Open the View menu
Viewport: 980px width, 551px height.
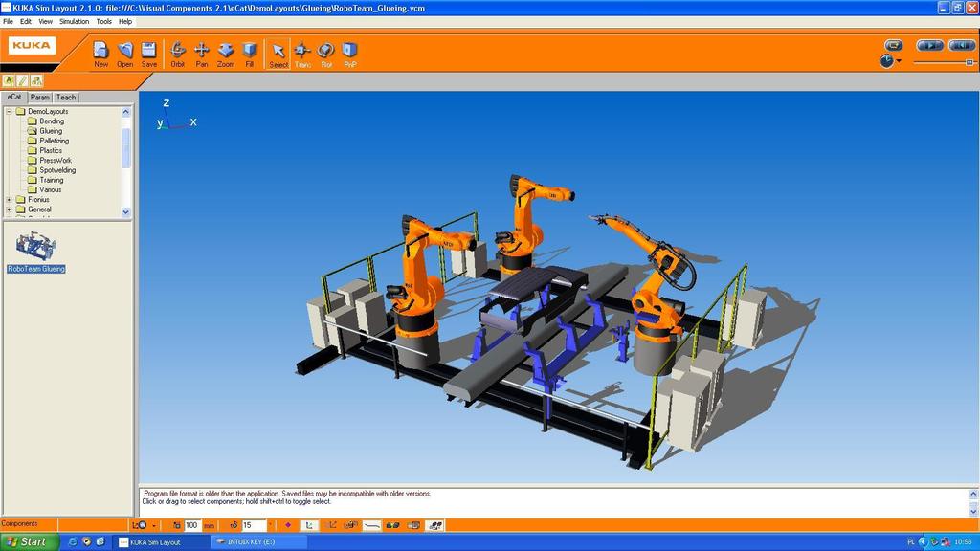click(x=46, y=21)
